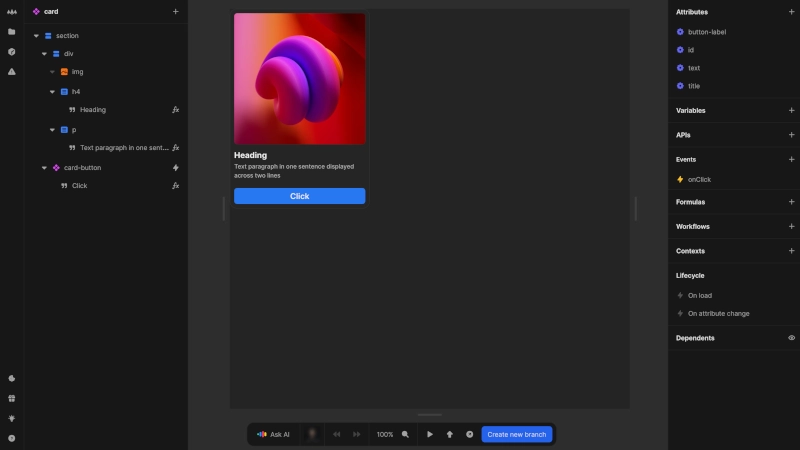
Task: Click the zoom magnifier icon
Action: click(405, 434)
